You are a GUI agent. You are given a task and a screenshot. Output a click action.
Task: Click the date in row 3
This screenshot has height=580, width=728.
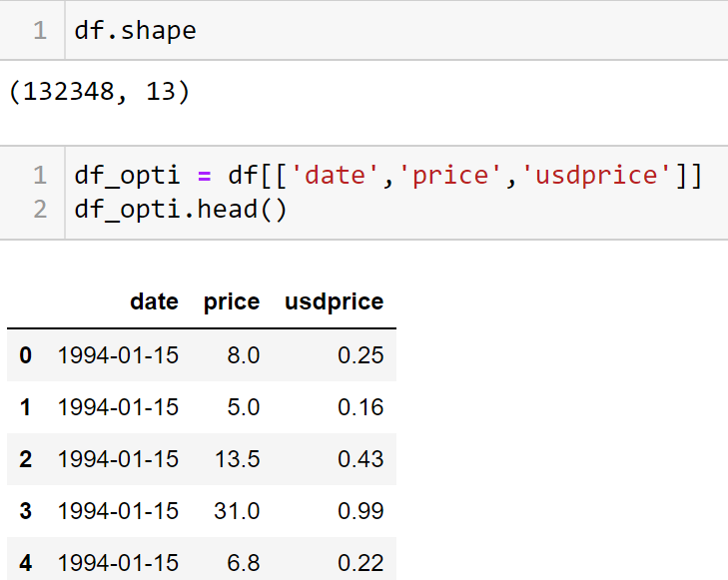click(118, 511)
